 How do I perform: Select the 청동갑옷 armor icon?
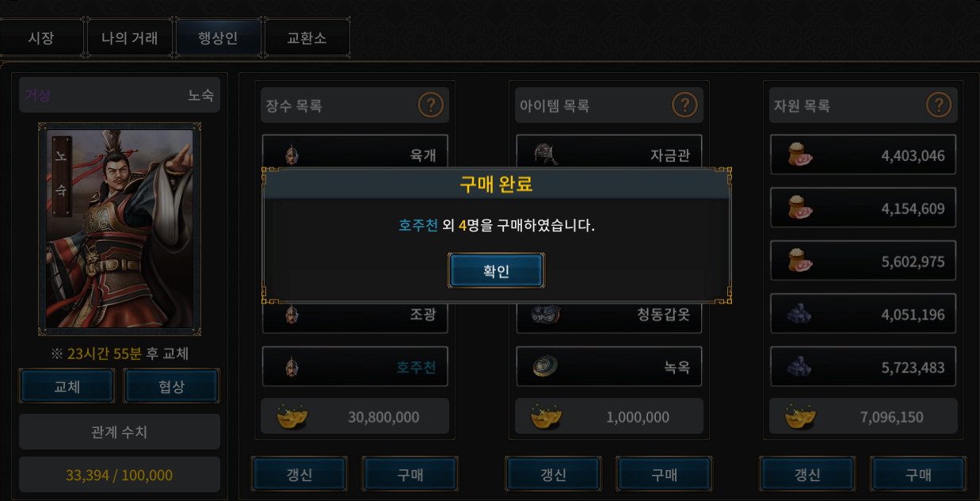545,314
